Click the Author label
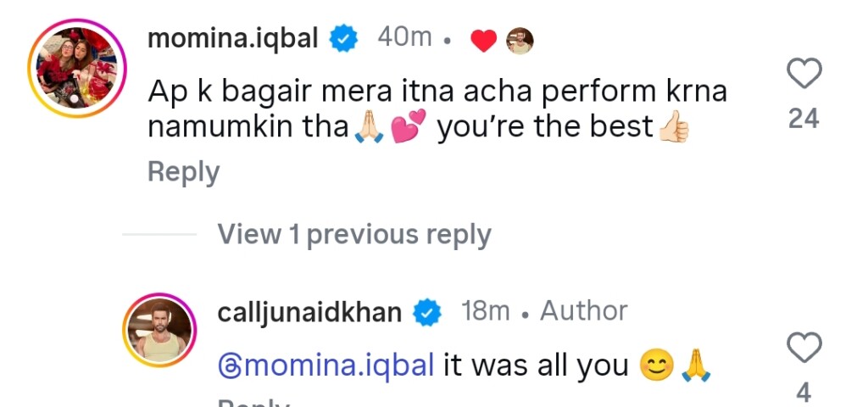Screen dimensions: 868x407 tap(584, 312)
